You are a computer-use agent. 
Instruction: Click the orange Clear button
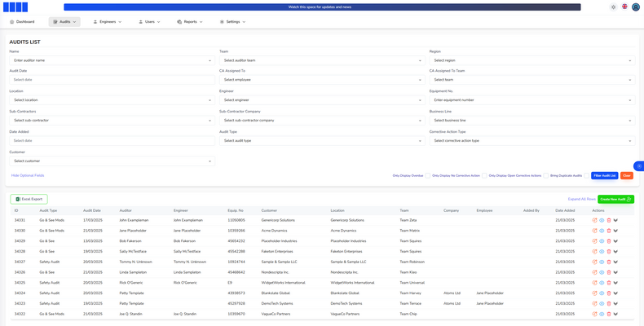click(627, 175)
